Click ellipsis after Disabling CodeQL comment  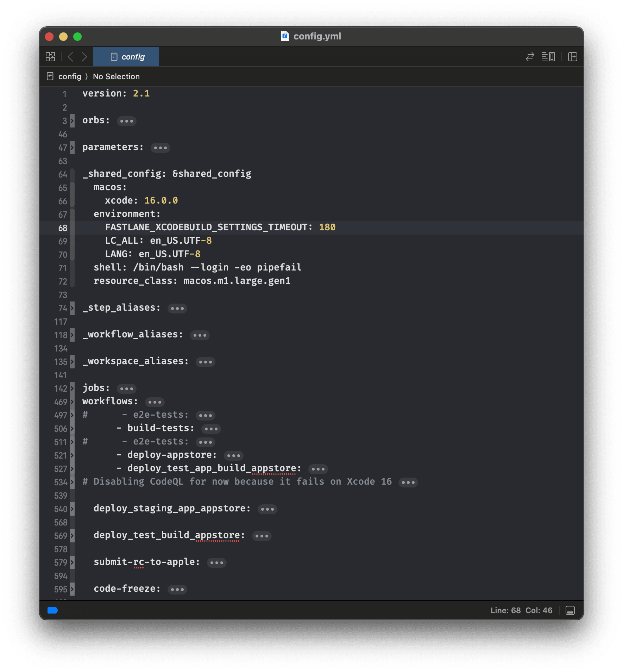[x=408, y=483]
